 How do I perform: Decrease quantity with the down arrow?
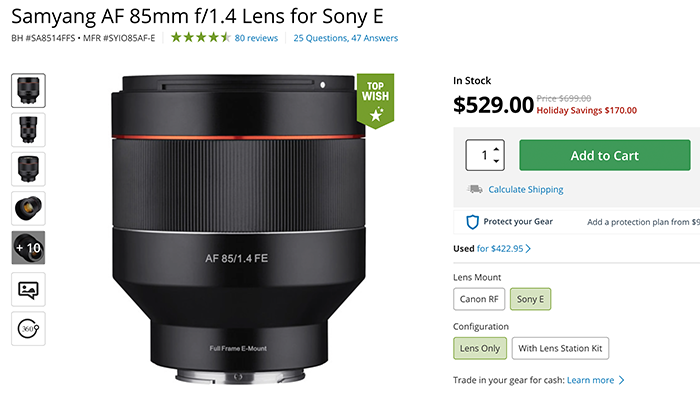click(496, 161)
